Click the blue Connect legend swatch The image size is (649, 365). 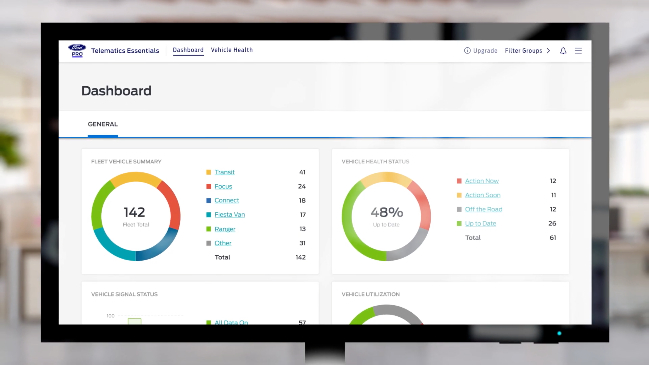tap(209, 200)
